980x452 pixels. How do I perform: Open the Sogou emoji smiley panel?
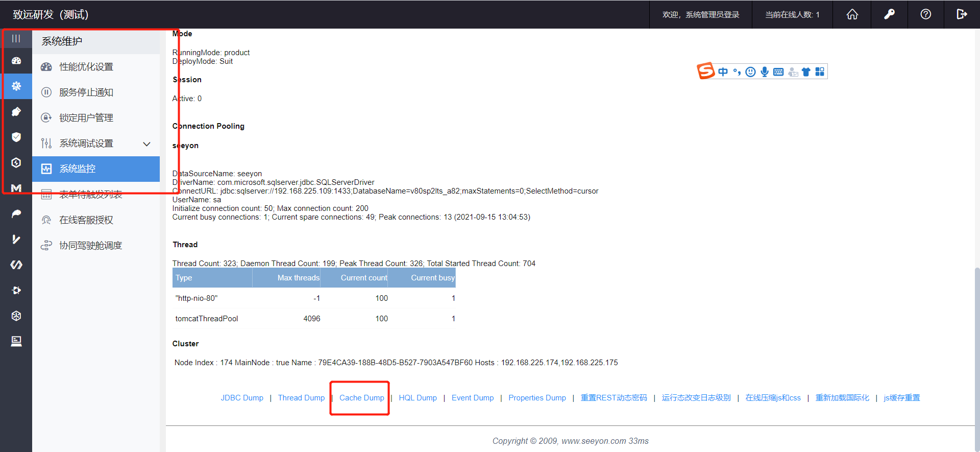click(750, 72)
